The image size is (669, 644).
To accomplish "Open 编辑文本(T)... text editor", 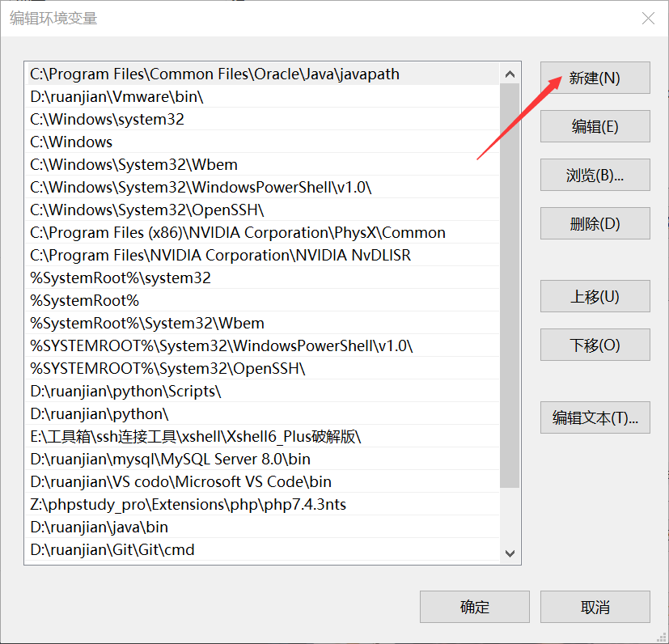I will pyautogui.click(x=595, y=418).
